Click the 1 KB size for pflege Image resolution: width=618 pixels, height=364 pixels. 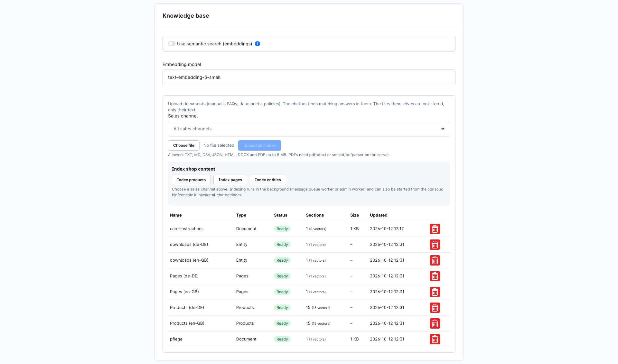pyautogui.click(x=354, y=339)
